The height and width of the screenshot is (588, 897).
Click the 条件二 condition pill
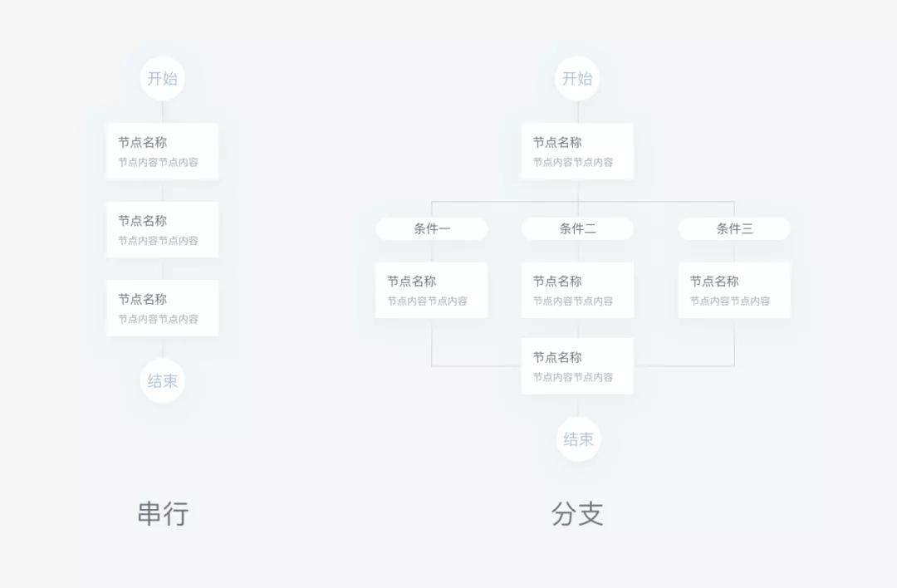click(577, 228)
